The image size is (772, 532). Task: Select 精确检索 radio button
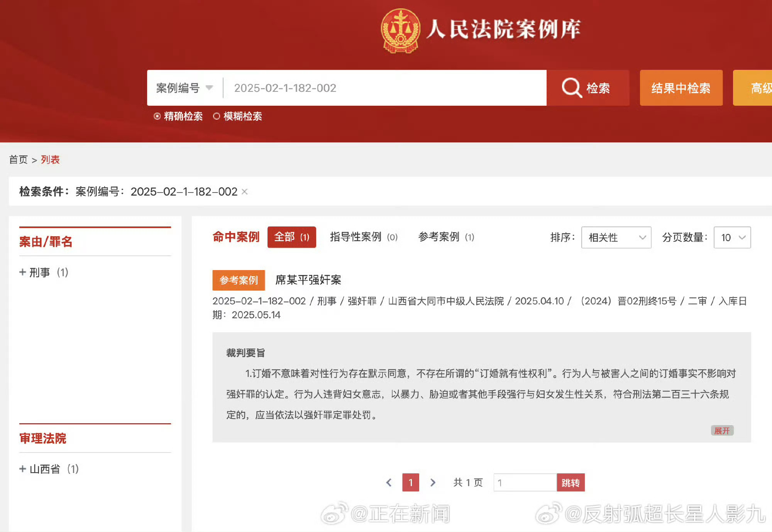(x=157, y=116)
